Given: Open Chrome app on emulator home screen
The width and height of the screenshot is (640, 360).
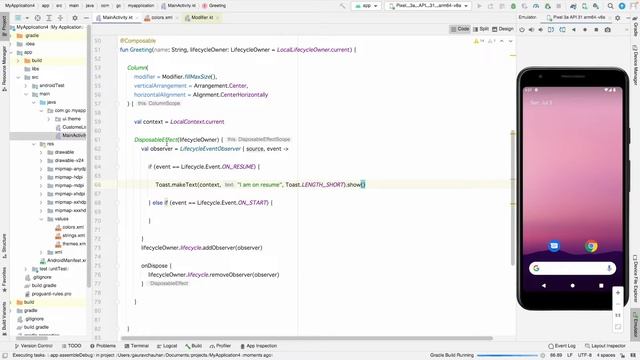Looking at the screenshot, I should coord(591,246).
